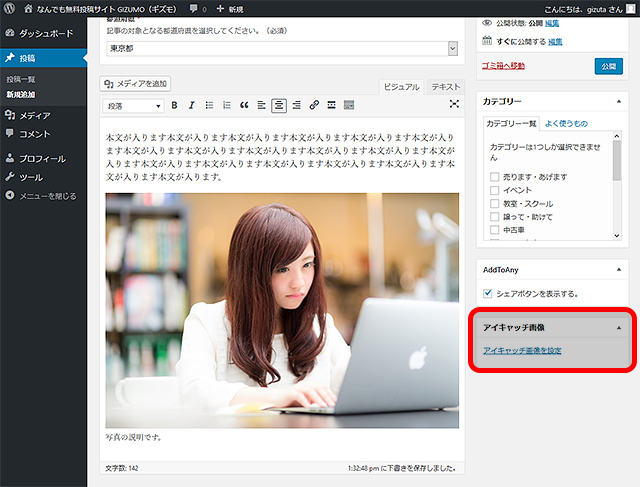
Task: Click the insert link icon
Action: [x=314, y=105]
